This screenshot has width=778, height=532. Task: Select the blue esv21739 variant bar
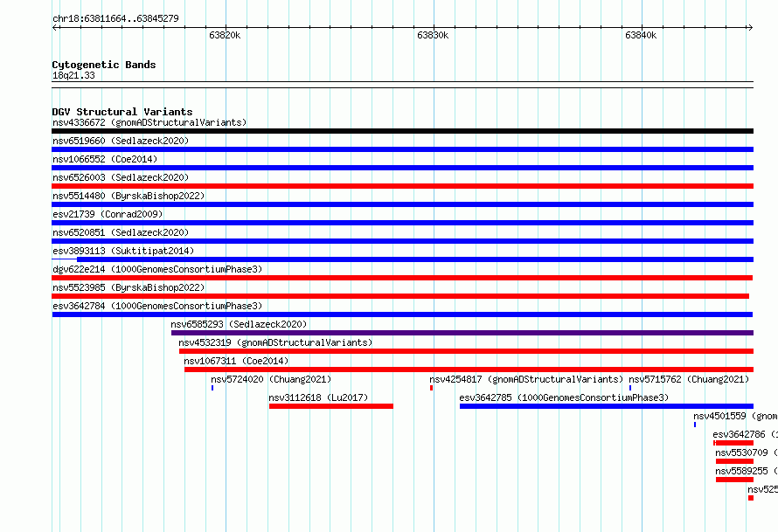(x=402, y=223)
